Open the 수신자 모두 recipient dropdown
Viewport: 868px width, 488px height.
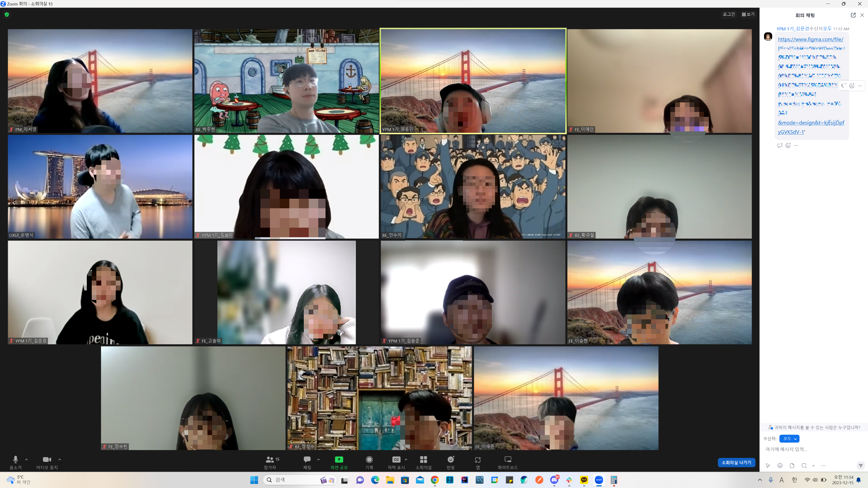(789, 439)
